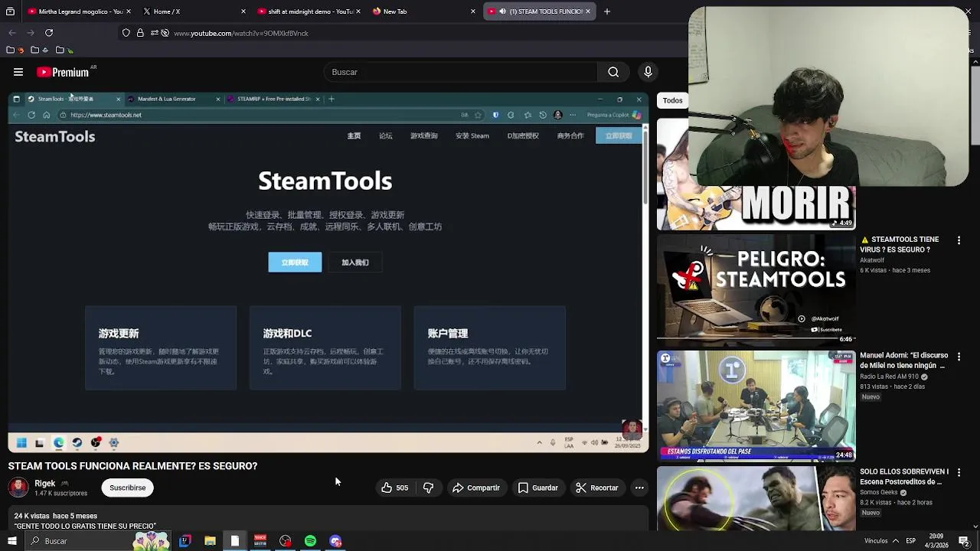The image size is (980, 551).
Task: Show hidden system tray icons chevron
Action: tap(895, 541)
